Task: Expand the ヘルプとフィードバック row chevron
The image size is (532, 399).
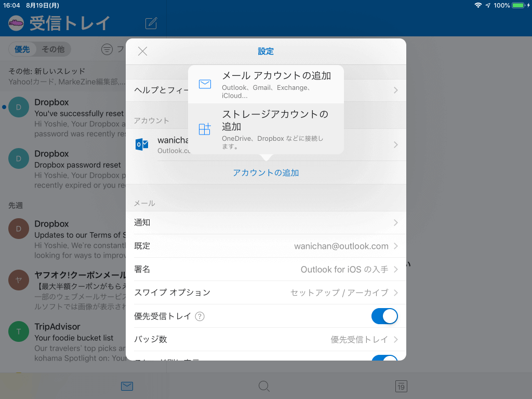Action: [x=395, y=90]
